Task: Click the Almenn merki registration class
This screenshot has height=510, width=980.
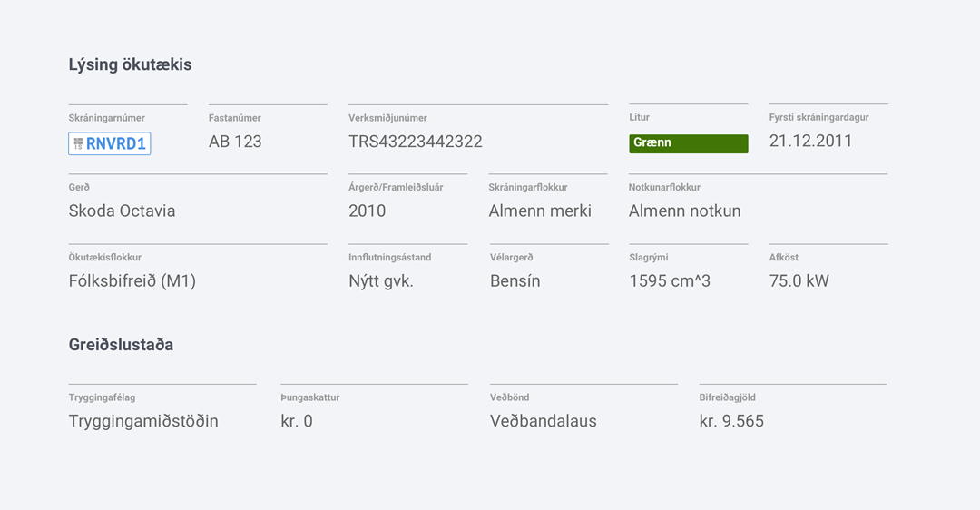Action: [x=540, y=211]
